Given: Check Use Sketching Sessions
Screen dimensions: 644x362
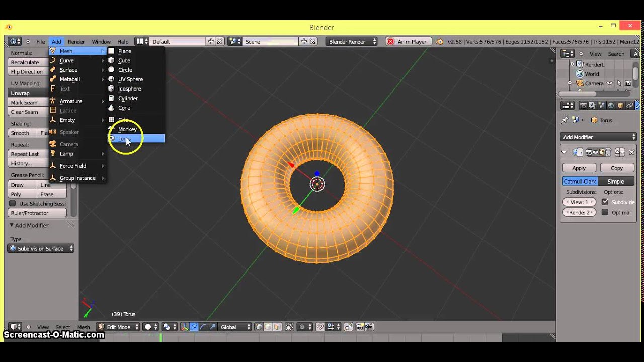Looking at the screenshot, I should pyautogui.click(x=12, y=203).
